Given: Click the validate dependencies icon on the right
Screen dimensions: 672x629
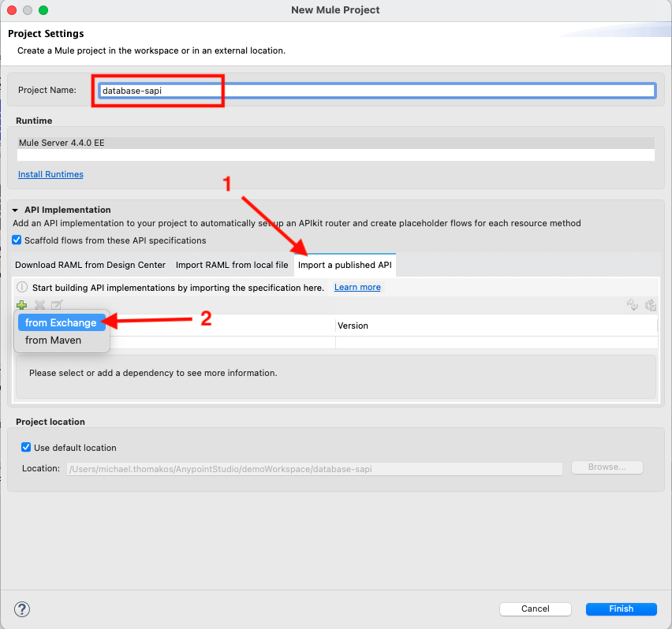Looking at the screenshot, I should coord(650,305).
